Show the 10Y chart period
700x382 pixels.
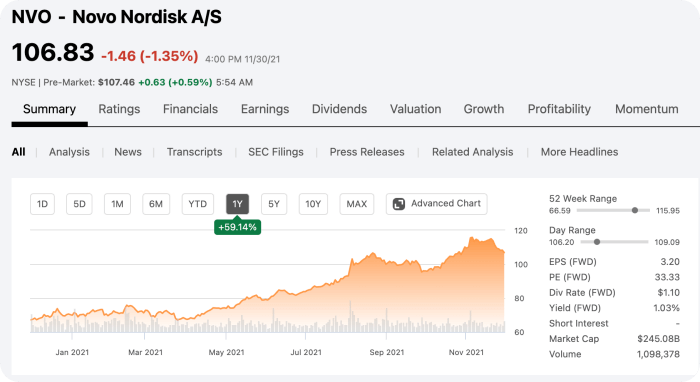tap(313, 204)
